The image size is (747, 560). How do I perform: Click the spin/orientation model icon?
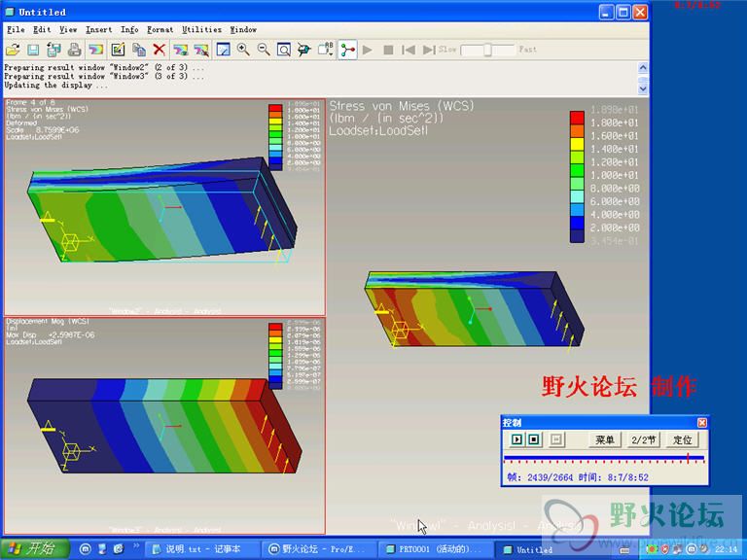point(303,50)
